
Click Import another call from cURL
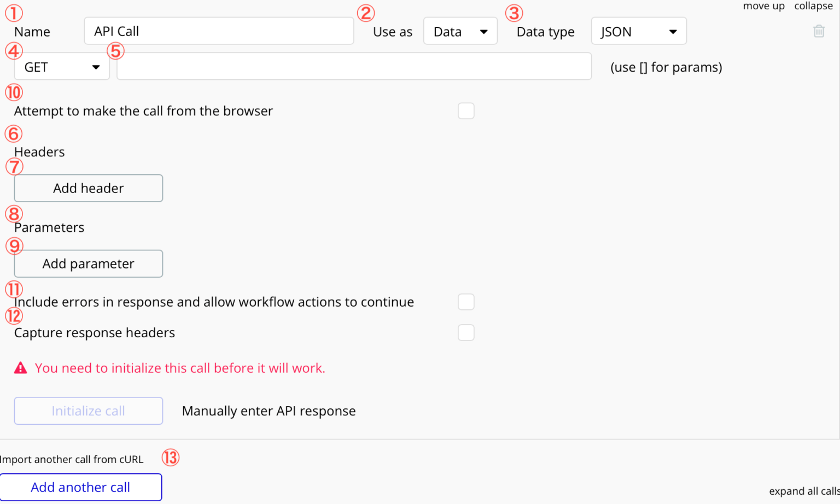point(72,459)
